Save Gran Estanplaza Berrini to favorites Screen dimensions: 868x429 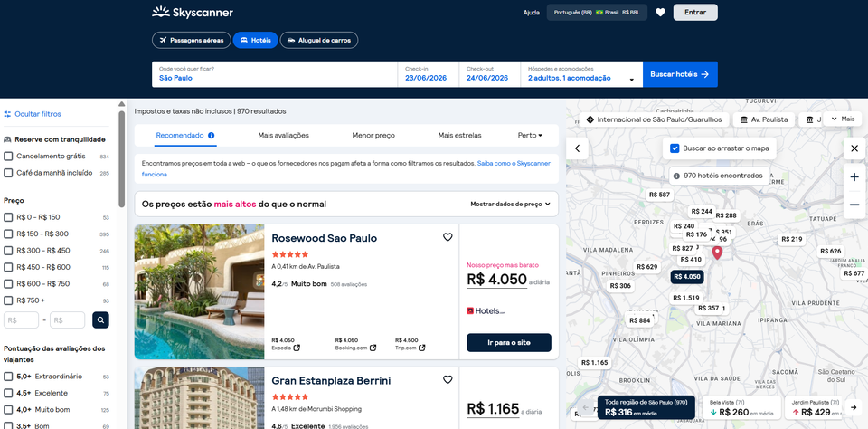pyautogui.click(x=448, y=379)
